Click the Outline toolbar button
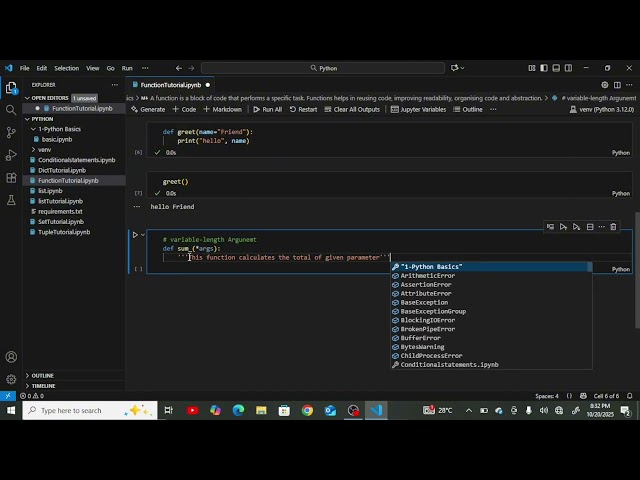Screen dimensions: 640x480 click(468, 109)
